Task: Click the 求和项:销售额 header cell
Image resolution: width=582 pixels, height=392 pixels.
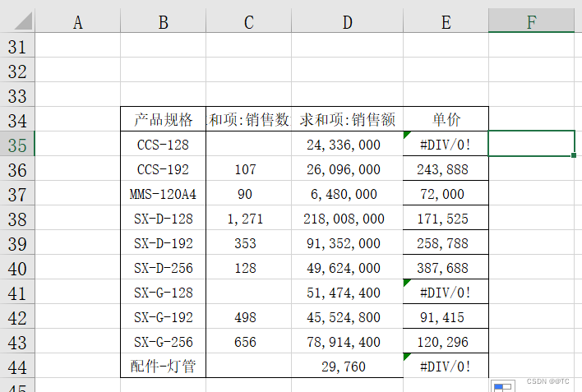Action: pos(348,119)
